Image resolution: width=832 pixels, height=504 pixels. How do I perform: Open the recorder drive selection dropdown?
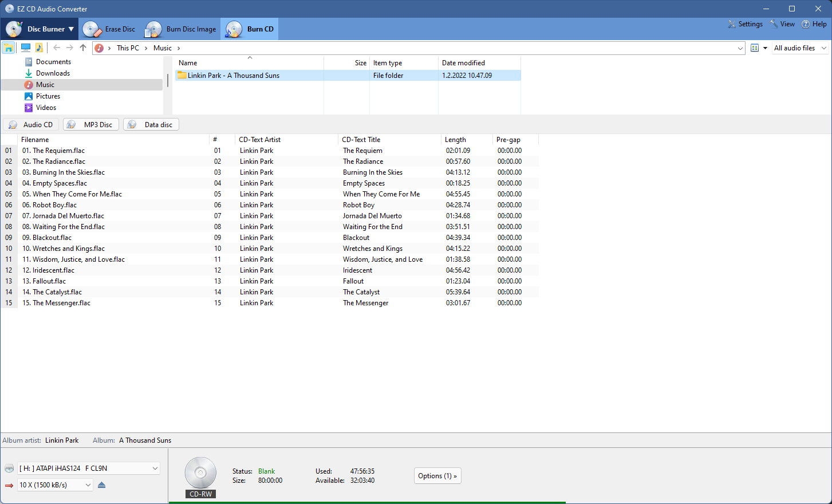pyautogui.click(x=89, y=468)
